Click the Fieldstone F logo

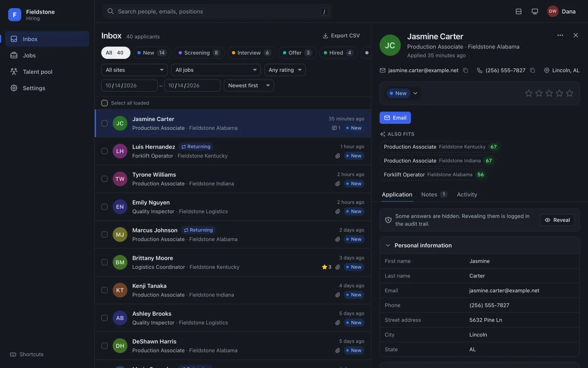coord(15,15)
